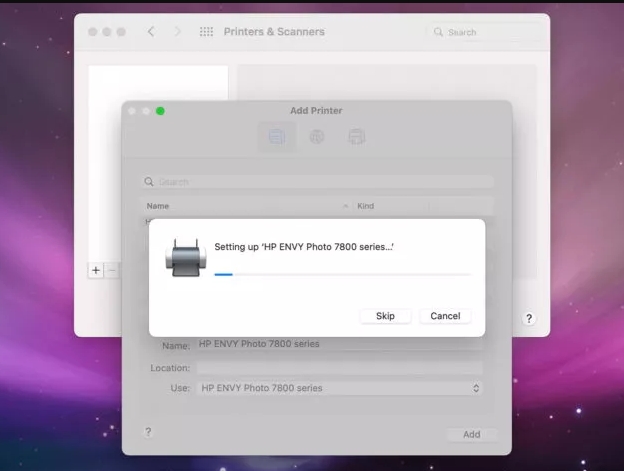Select the Default printers tab icon
The width and height of the screenshot is (624, 471).
(x=277, y=137)
